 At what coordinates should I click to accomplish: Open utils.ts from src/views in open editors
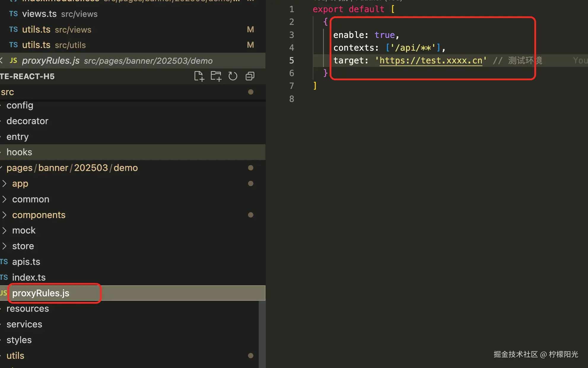click(36, 30)
